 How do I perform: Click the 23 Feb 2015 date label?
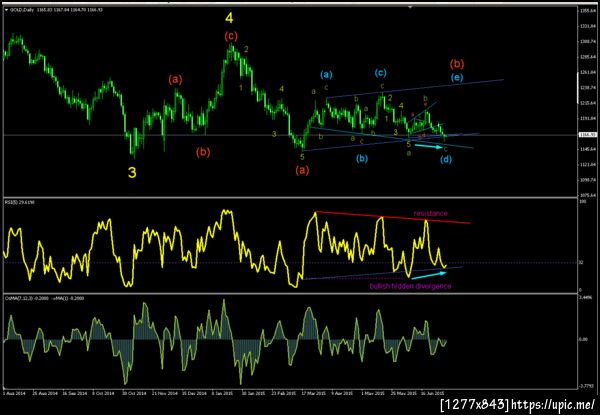click(x=284, y=393)
